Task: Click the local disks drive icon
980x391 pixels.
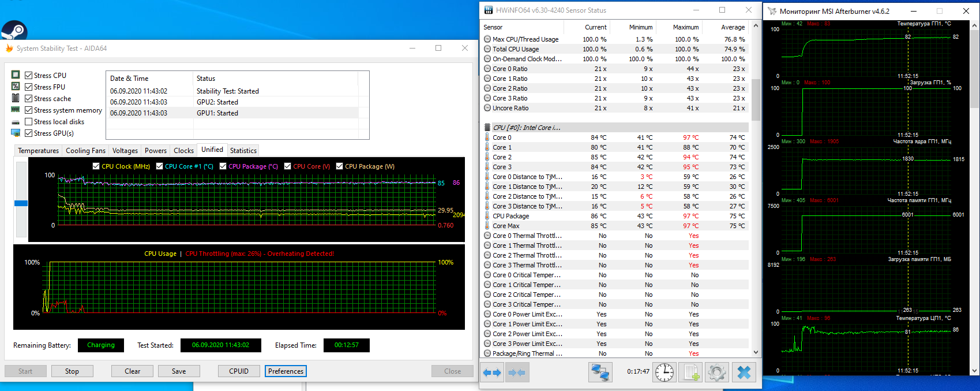Action: click(x=16, y=122)
